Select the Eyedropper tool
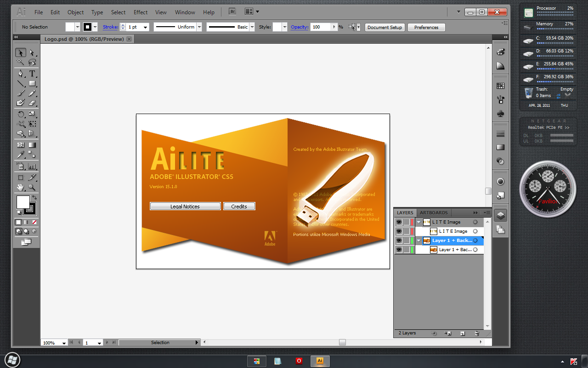Viewport: 588px width, 368px height. [21, 155]
